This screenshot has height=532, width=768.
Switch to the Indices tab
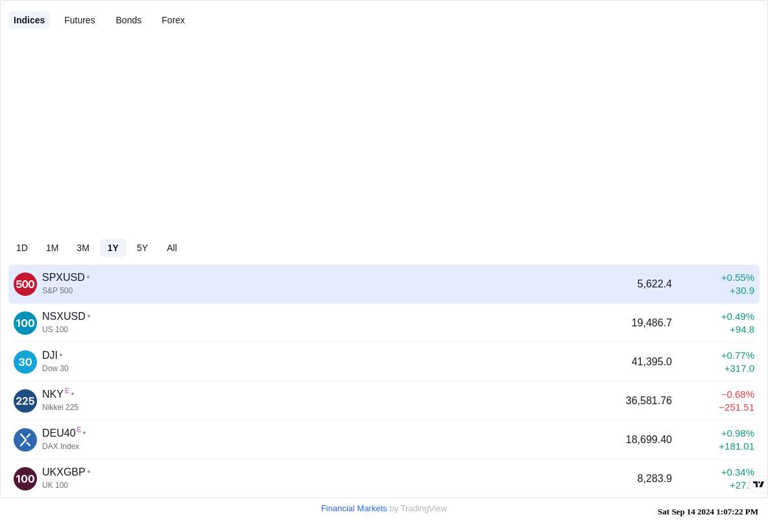pyautogui.click(x=29, y=20)
